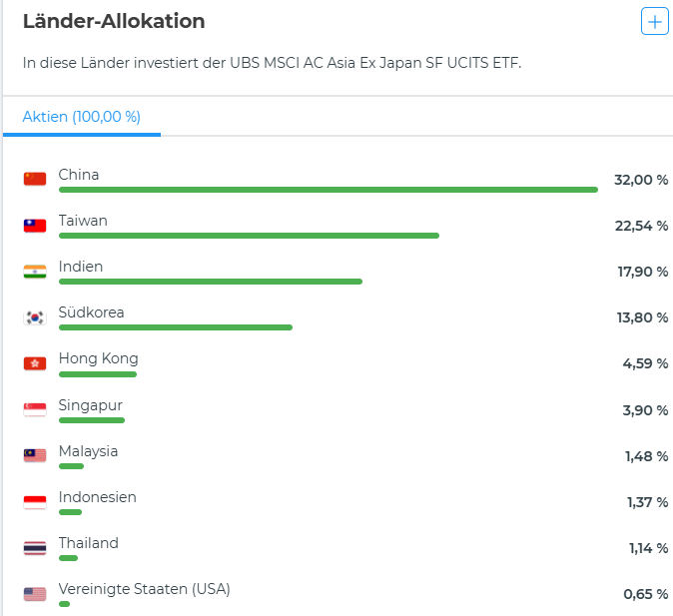Click the Singapur 3,90 % value
Screen dimensions: 673x616
click(645, 409)
